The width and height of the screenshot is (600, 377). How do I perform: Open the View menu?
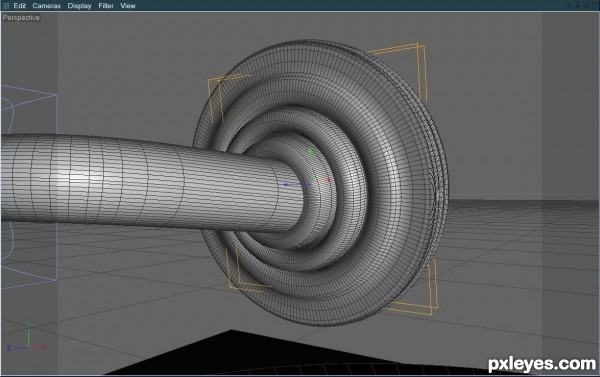coord(128,6)
